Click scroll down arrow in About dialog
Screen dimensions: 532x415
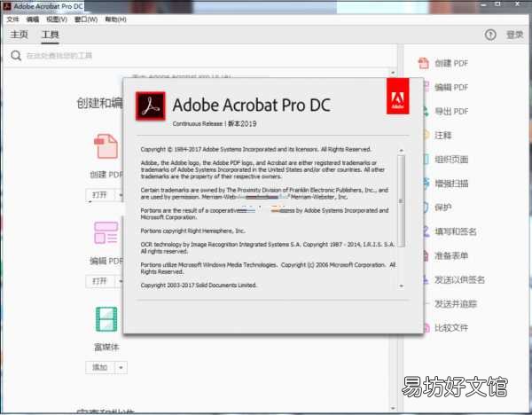(x=401, y=286)
